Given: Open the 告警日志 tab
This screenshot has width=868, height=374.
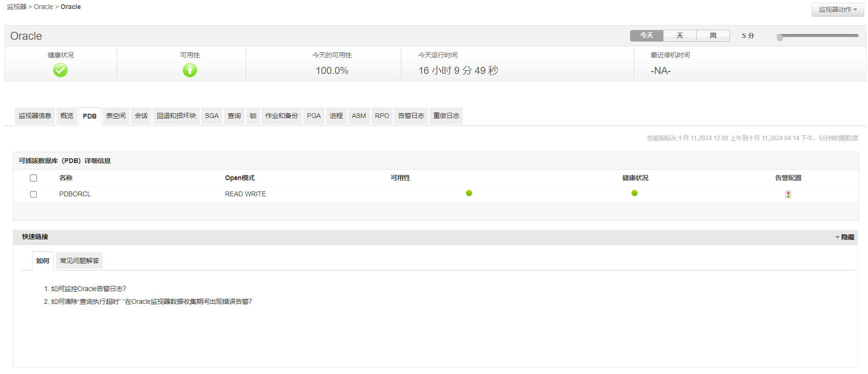Looking at the screenshot, I should point(411,116).
